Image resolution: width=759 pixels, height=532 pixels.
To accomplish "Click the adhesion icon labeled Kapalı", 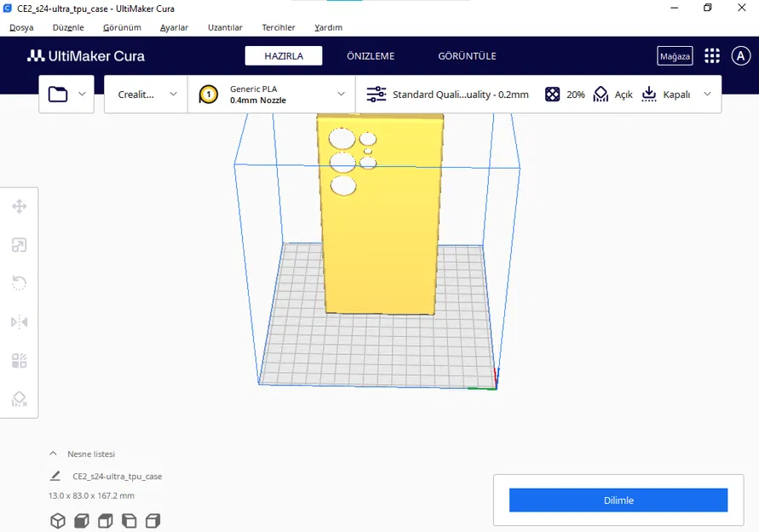I will pos(648,94).
